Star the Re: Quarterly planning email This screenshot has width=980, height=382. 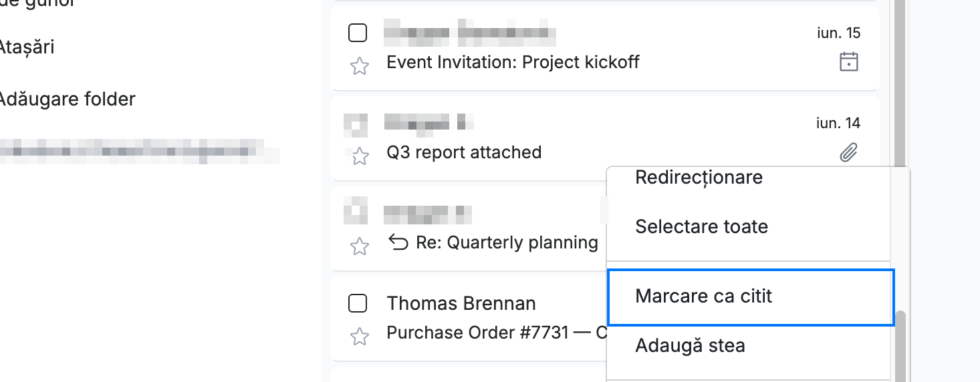click(x=360, y=246)
